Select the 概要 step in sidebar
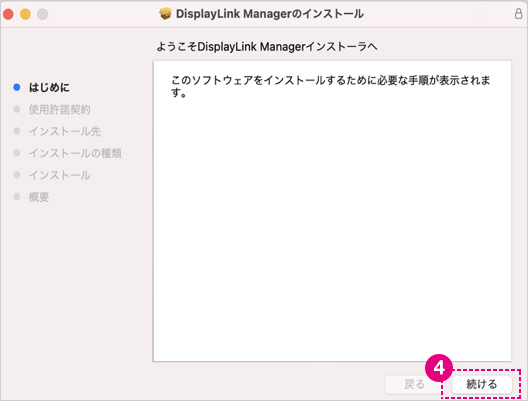This screenshot has height=401, width=528. click(x=39, y=197)
